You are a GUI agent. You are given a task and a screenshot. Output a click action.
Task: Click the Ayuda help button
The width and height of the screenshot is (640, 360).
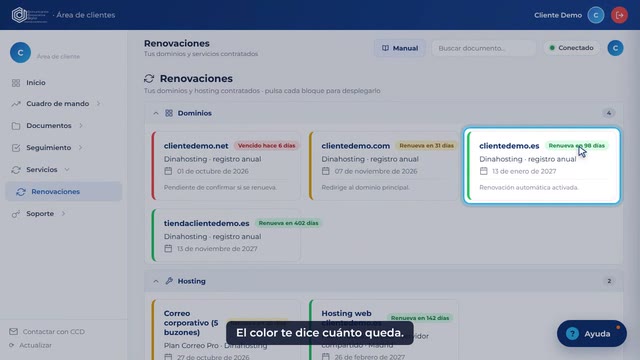pos(592,333)
